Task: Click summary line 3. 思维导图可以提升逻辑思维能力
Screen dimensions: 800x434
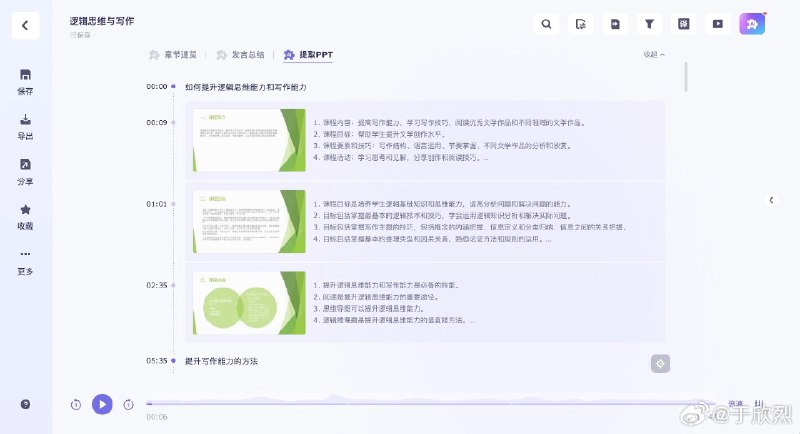Action: pyautogui.click(x=368, y=309)
